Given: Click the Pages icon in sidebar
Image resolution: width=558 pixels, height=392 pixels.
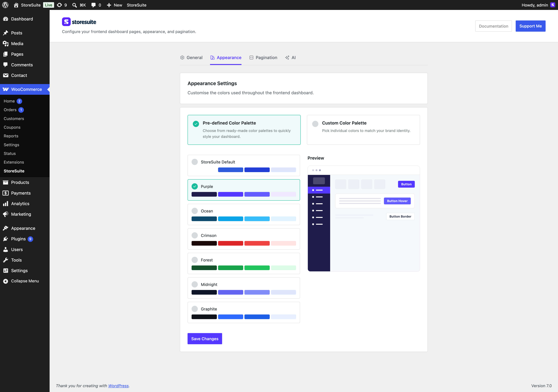Looking at the screenshot, I should point(6,54).
